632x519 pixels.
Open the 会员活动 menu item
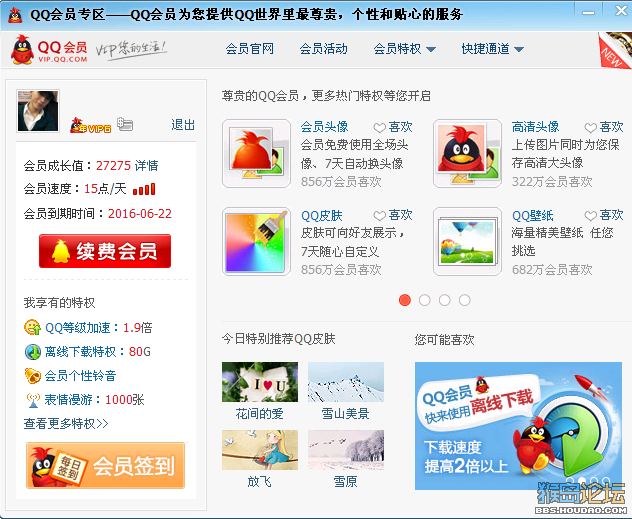(x=323, y=49)
